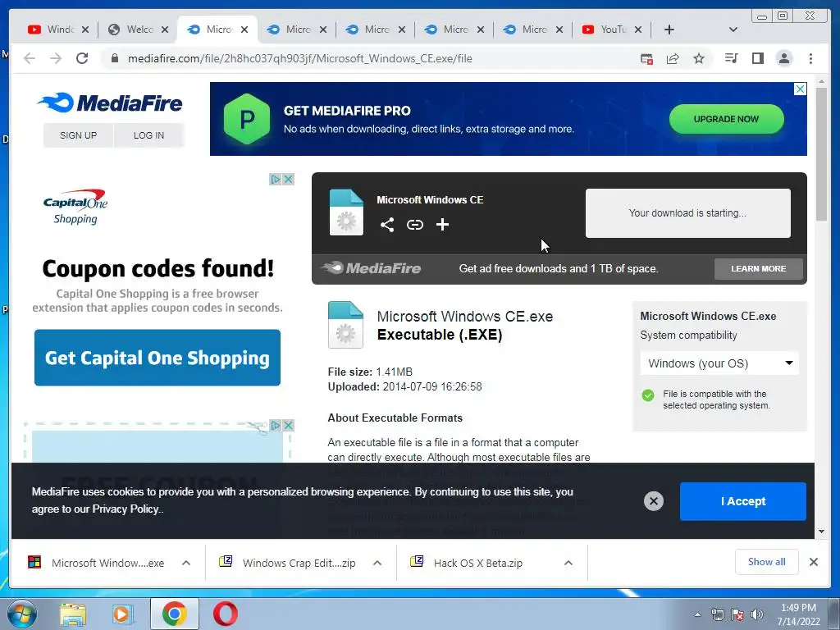Copy the link with the chain icon
The height and width of the screenshot is (630, 840).
pos(414,225)
